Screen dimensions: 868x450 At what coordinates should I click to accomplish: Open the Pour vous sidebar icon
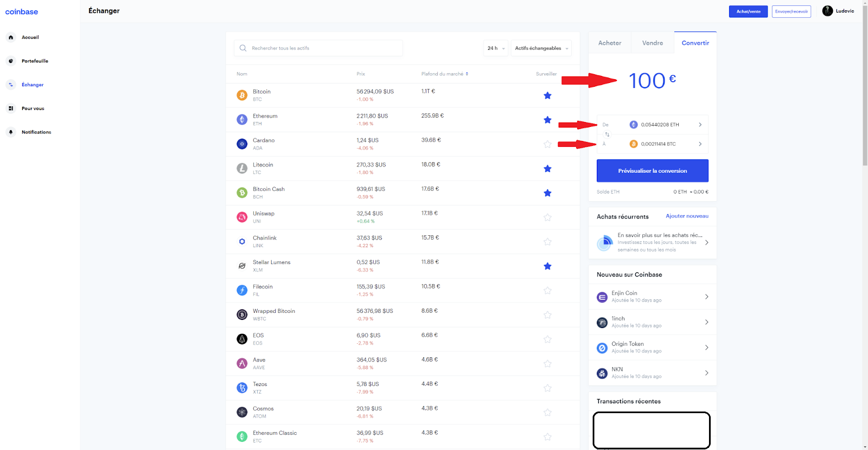pyautogui.click(x=11, y=108)
